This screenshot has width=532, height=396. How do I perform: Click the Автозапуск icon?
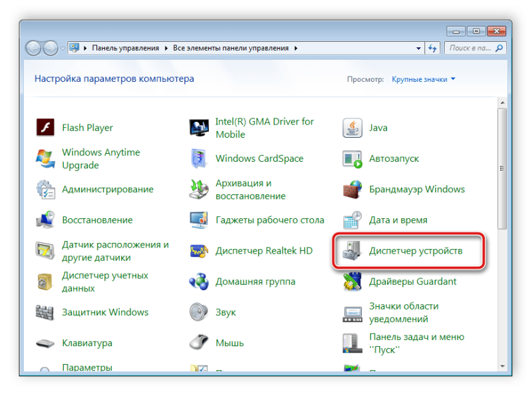(x=352, y=159)
